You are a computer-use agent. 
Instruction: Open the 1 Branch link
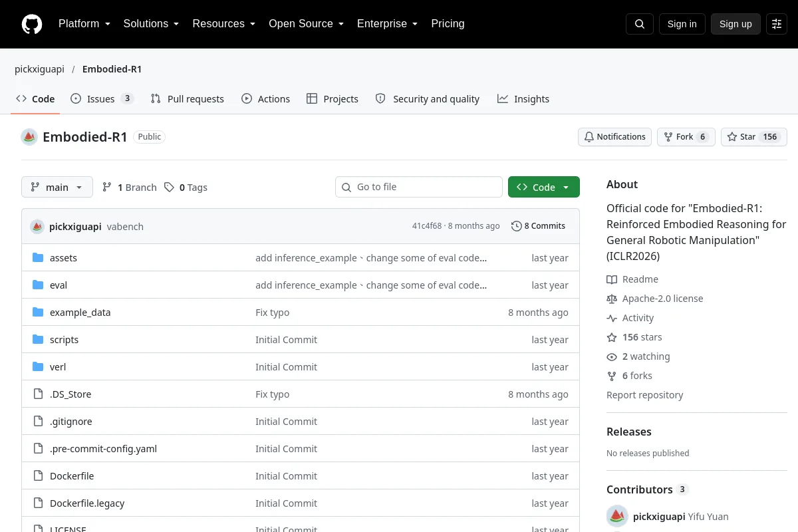point(130,188)
